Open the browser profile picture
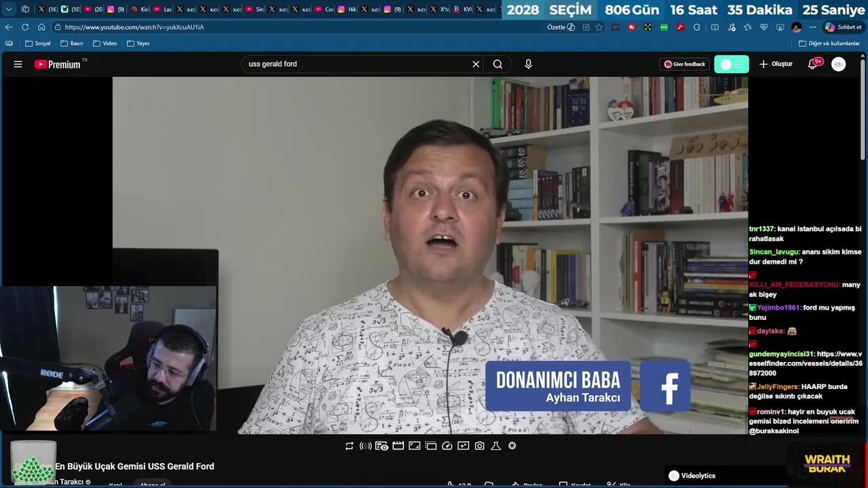868x488 pixels. tap(796, 27)
